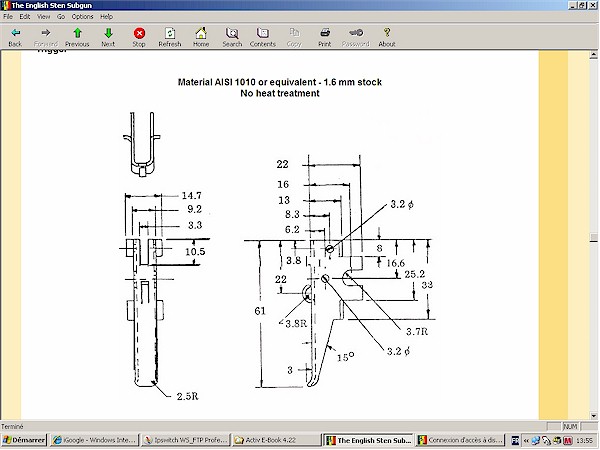Screen dimensions: 600x450
Task: Click the 15° angle label
Action: pos(346,357)
